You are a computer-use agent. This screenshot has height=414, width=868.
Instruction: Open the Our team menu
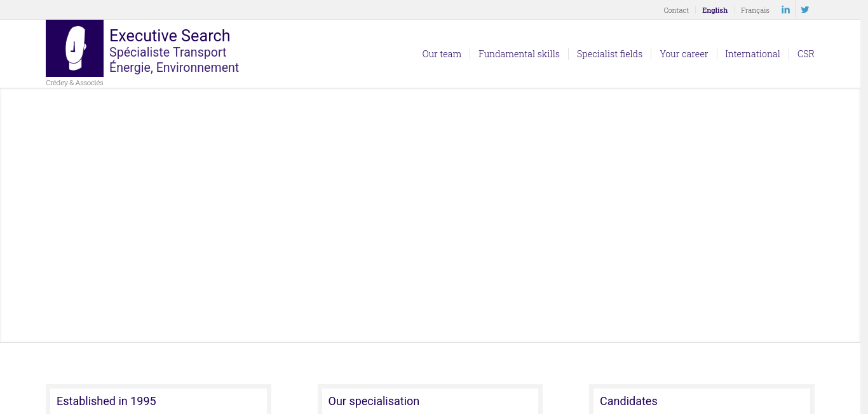click(442, 54)
